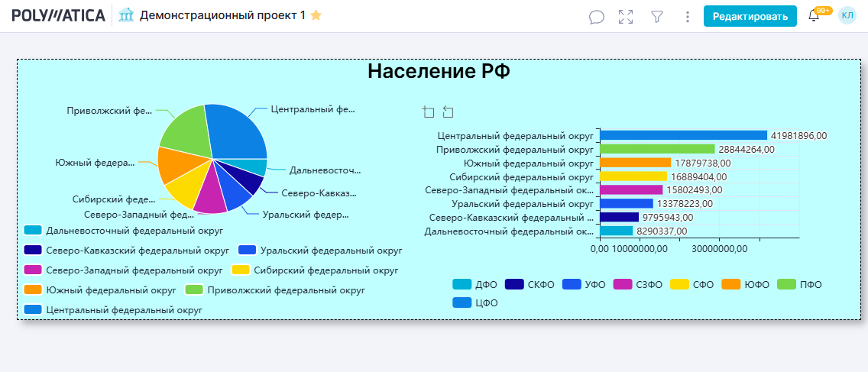Hide the ЦФО series in the bar legend
This screenshot has width=868, height=372.
(474, 302)
